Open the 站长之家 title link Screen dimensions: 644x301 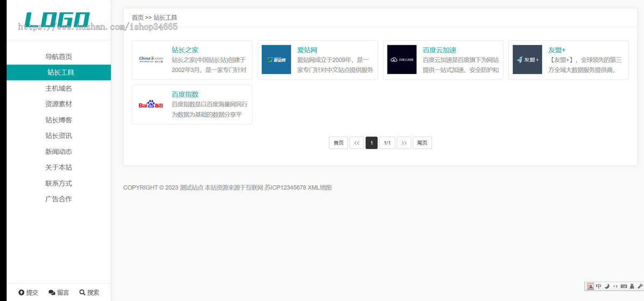tap(185, 50)
